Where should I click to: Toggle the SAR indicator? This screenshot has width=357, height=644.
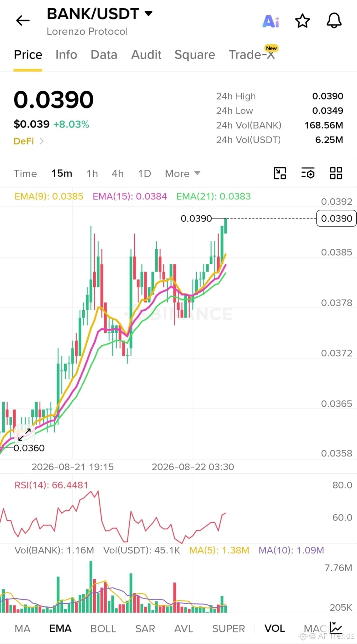(145, 628)
